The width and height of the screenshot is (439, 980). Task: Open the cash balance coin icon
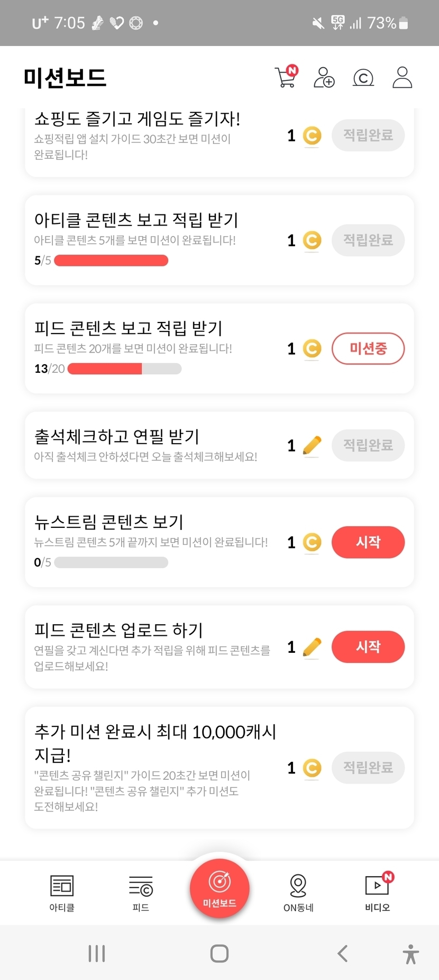pos(363,78)
